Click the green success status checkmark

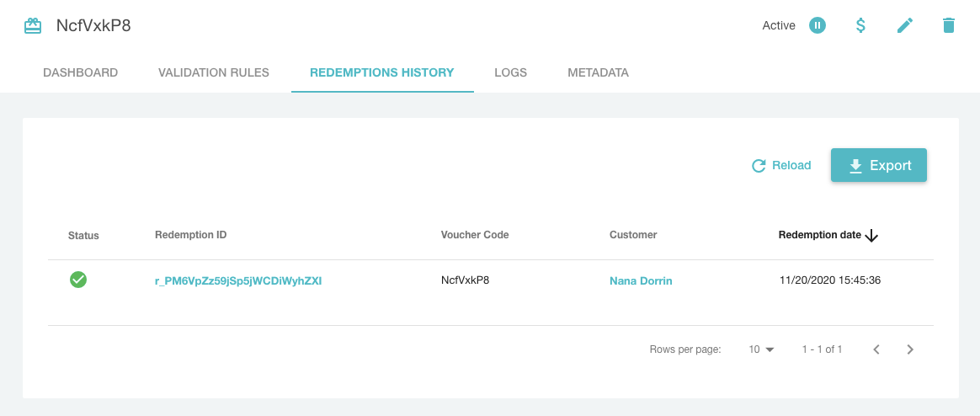[x=78, y=280]
